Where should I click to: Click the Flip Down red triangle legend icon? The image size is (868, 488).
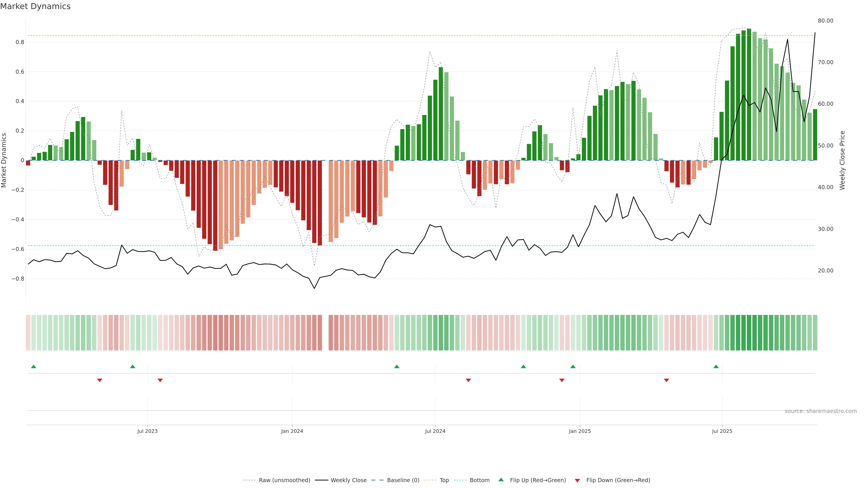point(577,480)
